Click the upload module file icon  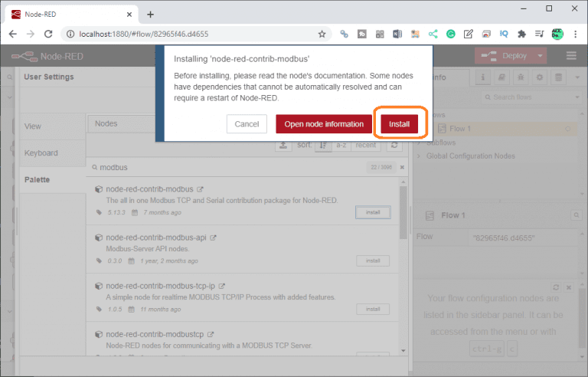(x=283, y=145)
